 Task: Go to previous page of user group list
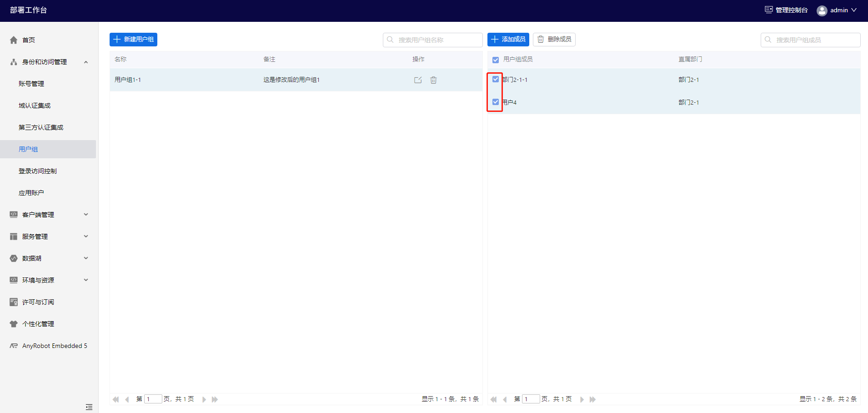pyautogui.click(x=127, y=399)
